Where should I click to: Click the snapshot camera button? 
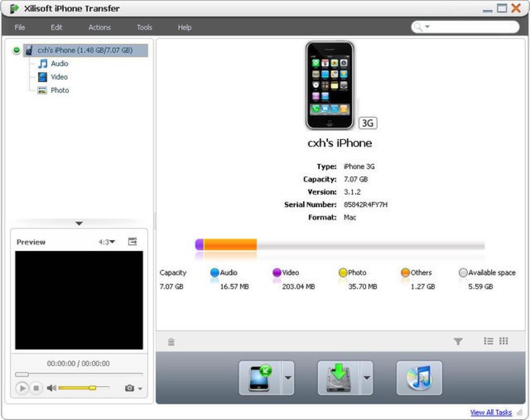point(130,388)
